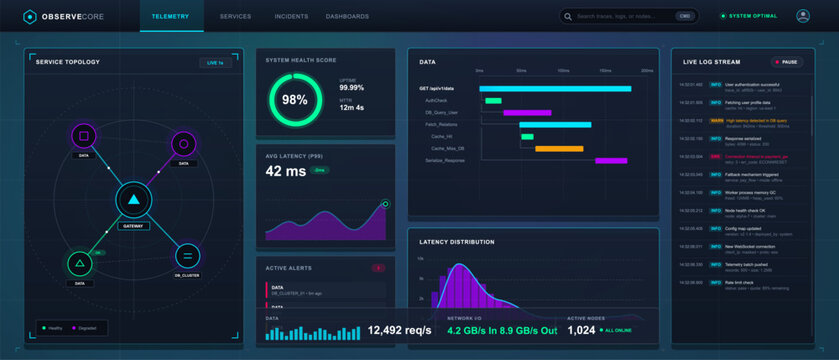This screenshot has height=360, width=839.
Task: Click the ERR severity badge
Action: 715,156
